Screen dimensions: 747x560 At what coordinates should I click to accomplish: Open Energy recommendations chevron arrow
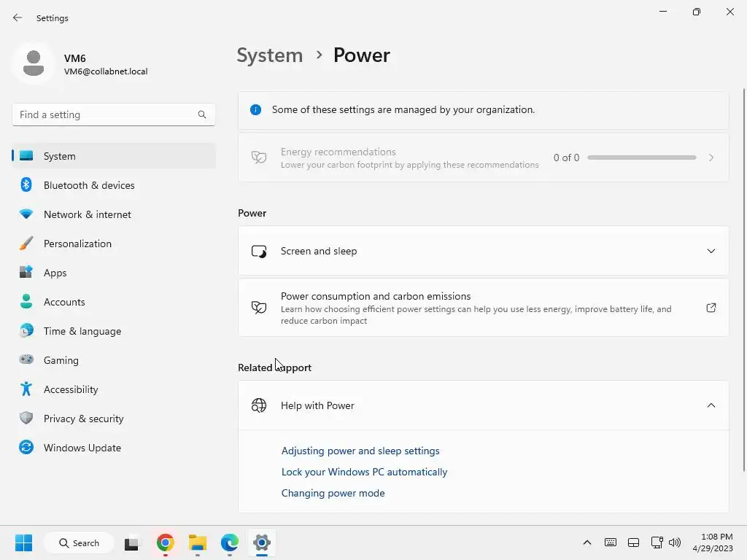[x=711, y=157]
